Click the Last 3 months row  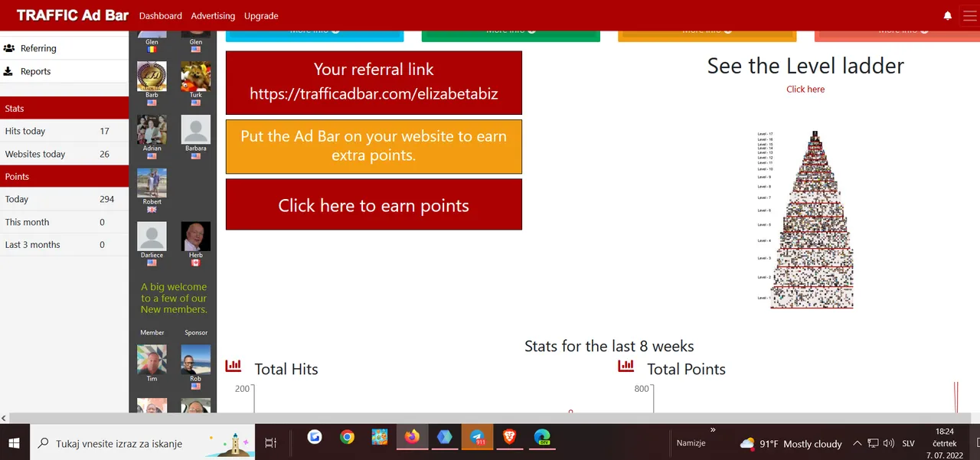pyautogui.click(x=64, y=245)
